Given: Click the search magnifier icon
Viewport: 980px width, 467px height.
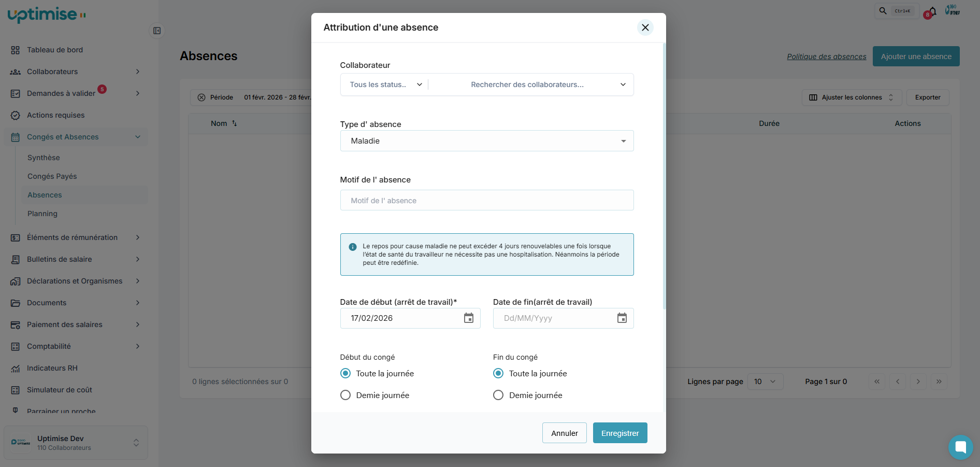Looking at the screenshot, I should (x=883, y=11).
